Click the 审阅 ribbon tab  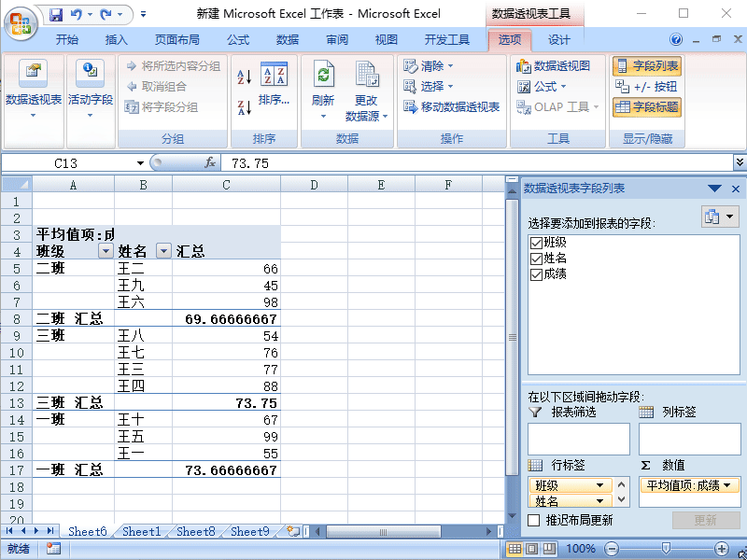(x=337, y=40)
